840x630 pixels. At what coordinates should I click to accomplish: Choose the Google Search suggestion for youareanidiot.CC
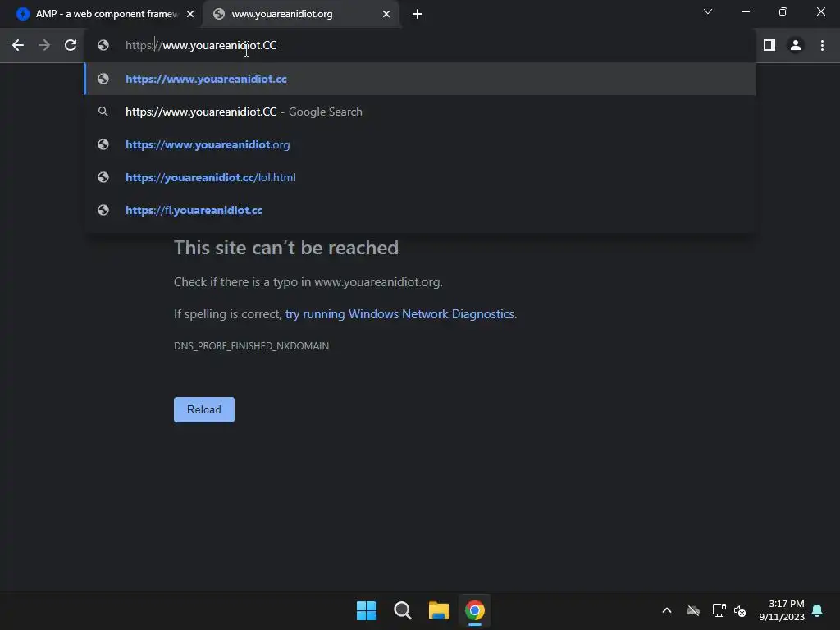pyautogui.click(x=420, y=112)
